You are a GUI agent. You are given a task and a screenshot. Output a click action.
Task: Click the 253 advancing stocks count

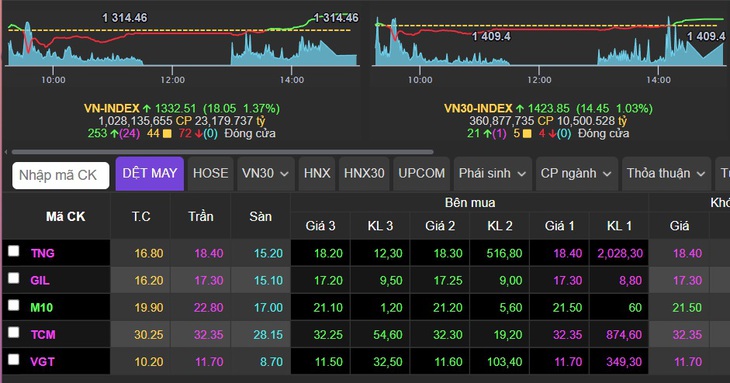97,134
